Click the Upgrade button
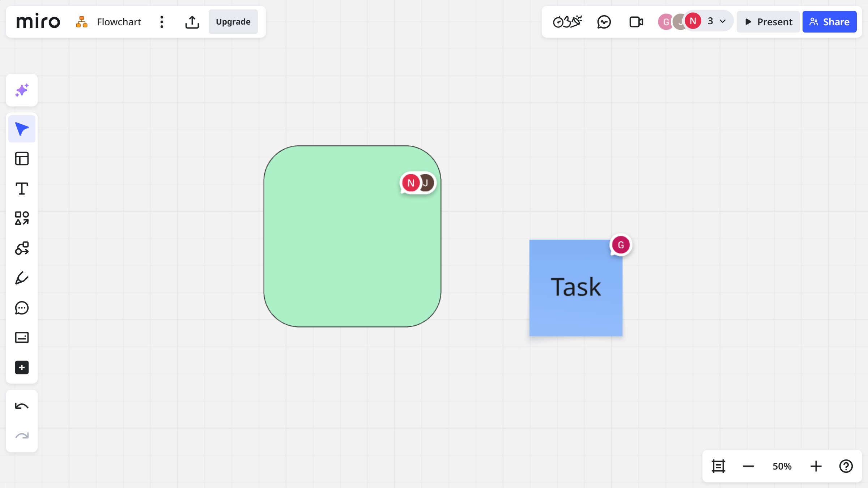The height and width of the screenshot is (488, 868). pyautogui.click(x=233, y=22)
